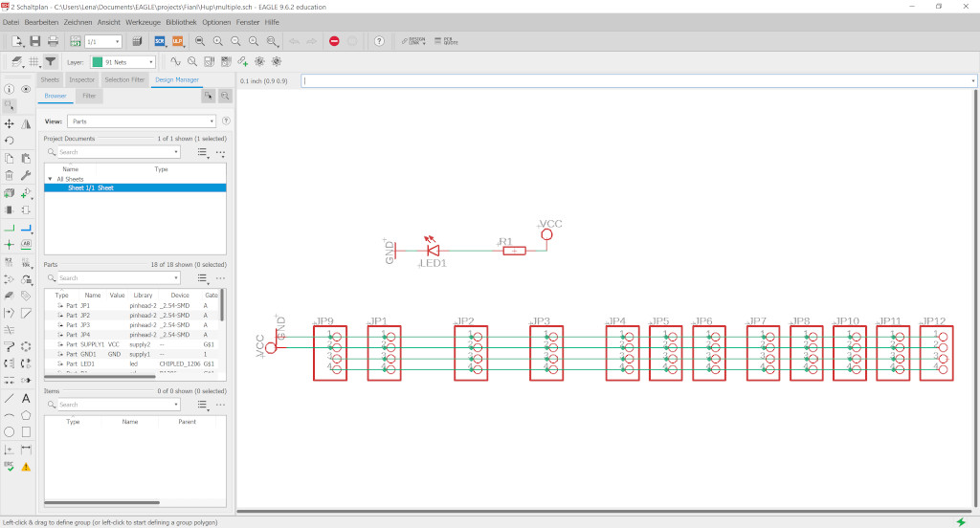Open the Bibliothek menu
980x528 pixels.
pos(181,22)
